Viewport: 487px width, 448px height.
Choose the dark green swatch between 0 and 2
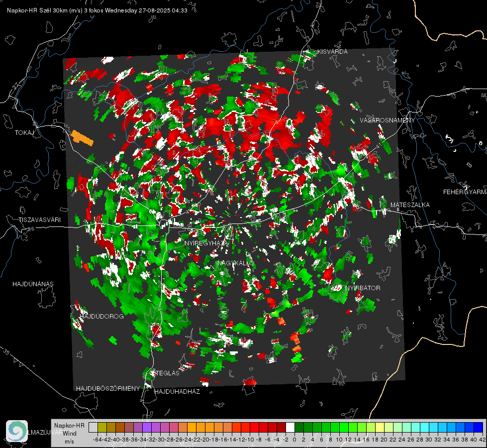pos(299,427)
